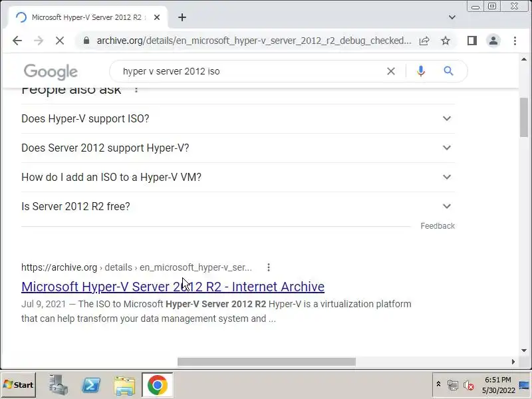Click the Feedback link
Viewport: 532px width, 399px height.
coord(438,226)
